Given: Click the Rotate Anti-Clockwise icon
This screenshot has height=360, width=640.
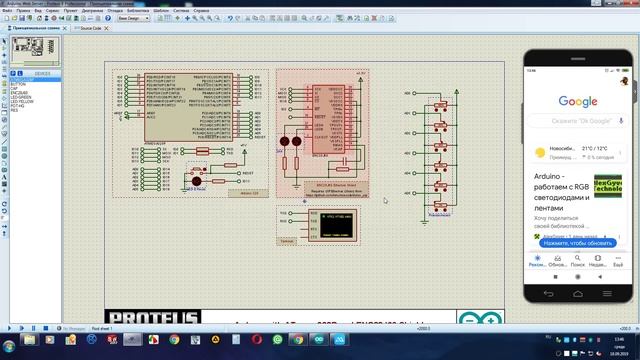Looking at the screenshot, I should tap(4, 211).
